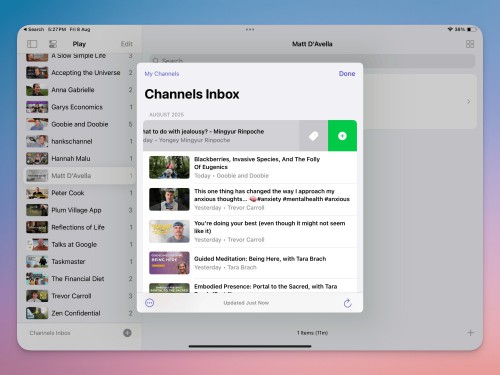Open Guided Meditation: Being Here thumbnail
500x375 pixels.
[x=169, y=263]
